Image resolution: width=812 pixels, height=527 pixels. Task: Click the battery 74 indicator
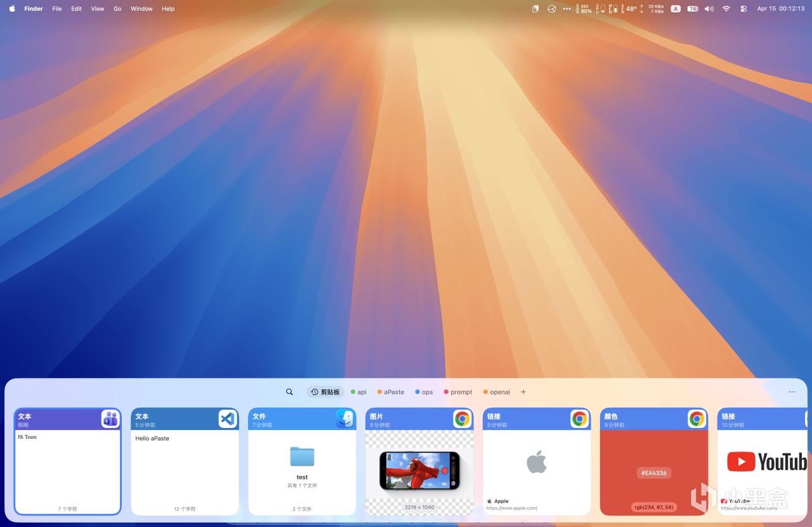pos(693,9)
